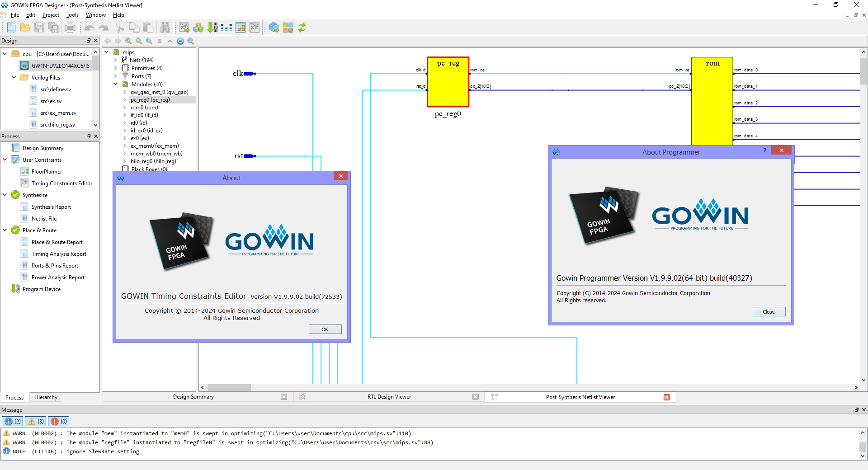Click the Zoom Fit magnifier icon
Image resolution: width=868 pixels, height=470 pixels.
point(149,41)
